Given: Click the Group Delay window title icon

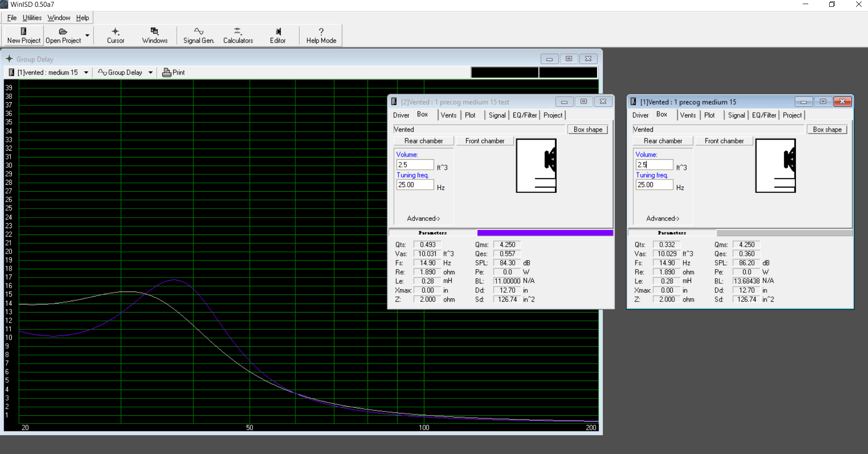Looking at the screenshot, I should [x=9, y=59].
